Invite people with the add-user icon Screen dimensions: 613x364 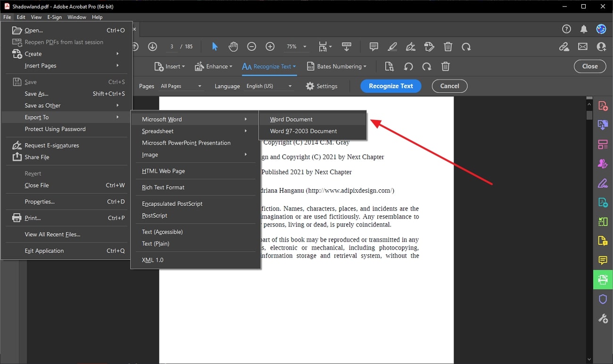coord(601,47)
